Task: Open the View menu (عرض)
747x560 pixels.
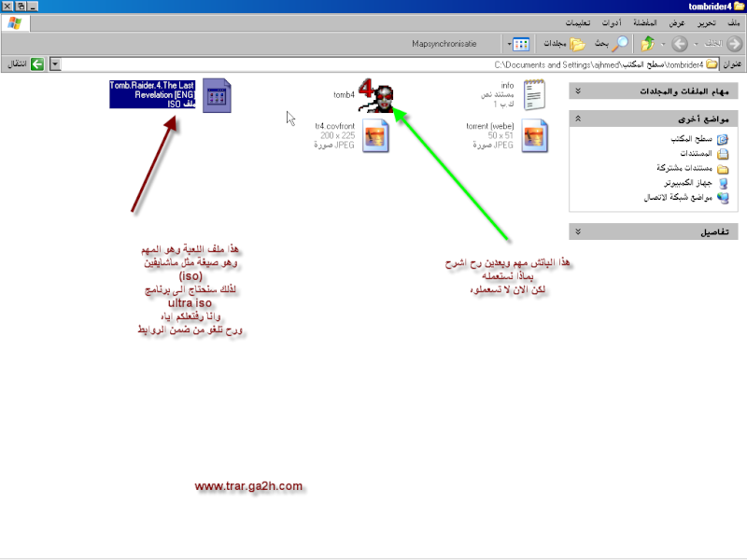Action: [676, 22]
